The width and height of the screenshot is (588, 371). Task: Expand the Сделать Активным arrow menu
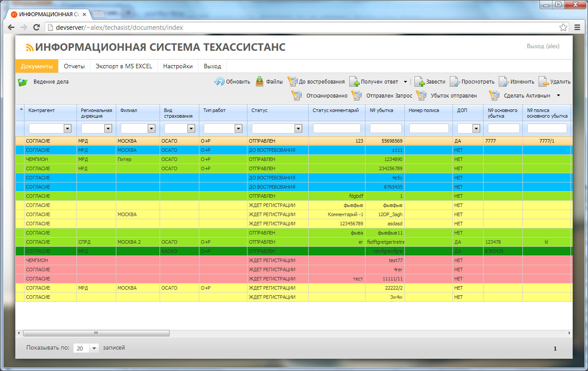tap(558, 95)
